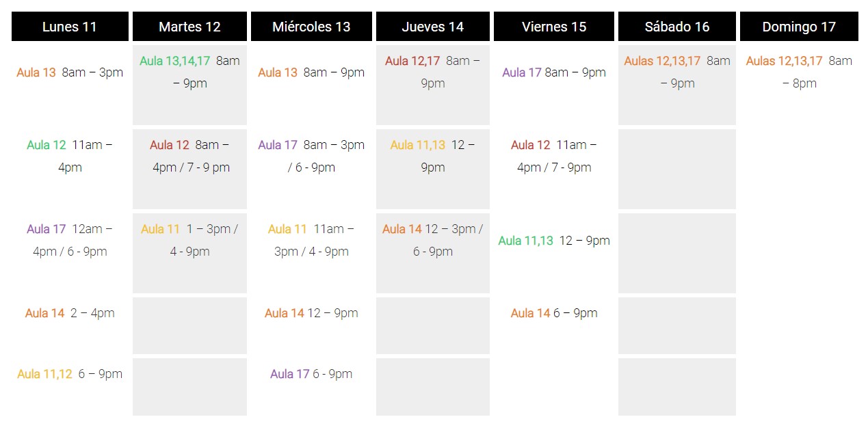Open the Sábado 16 header
Viewport: 868px width, 430px height.
click(x=677, y=27)
